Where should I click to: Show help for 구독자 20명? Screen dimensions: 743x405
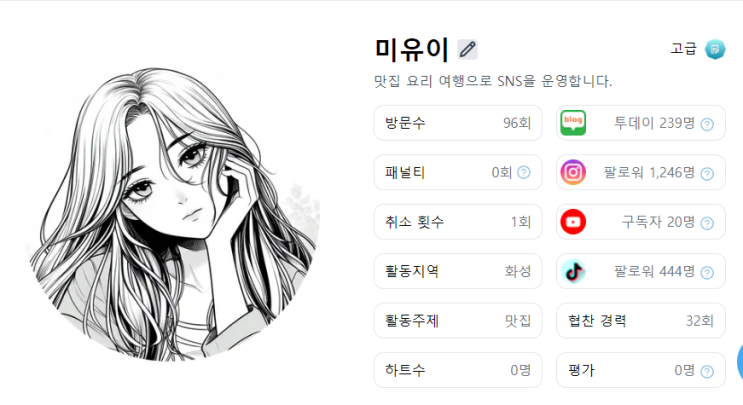[x=707, y=223]
